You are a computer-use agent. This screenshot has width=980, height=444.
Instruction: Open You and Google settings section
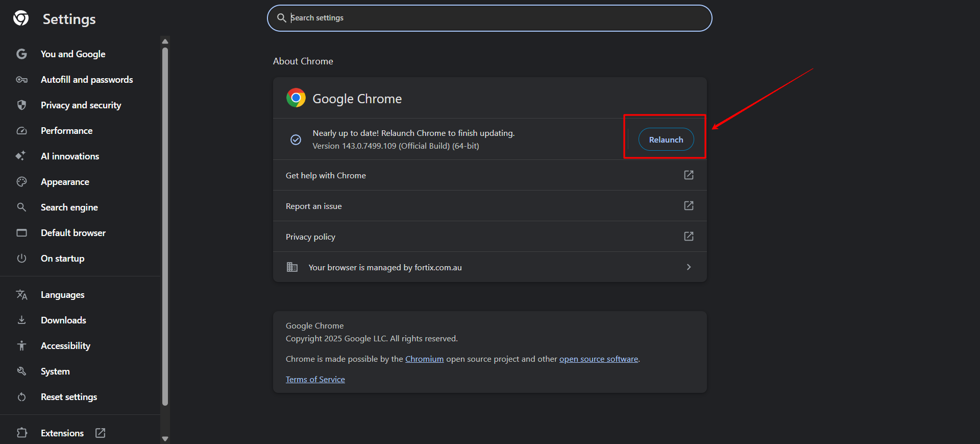tap(73, 54)
